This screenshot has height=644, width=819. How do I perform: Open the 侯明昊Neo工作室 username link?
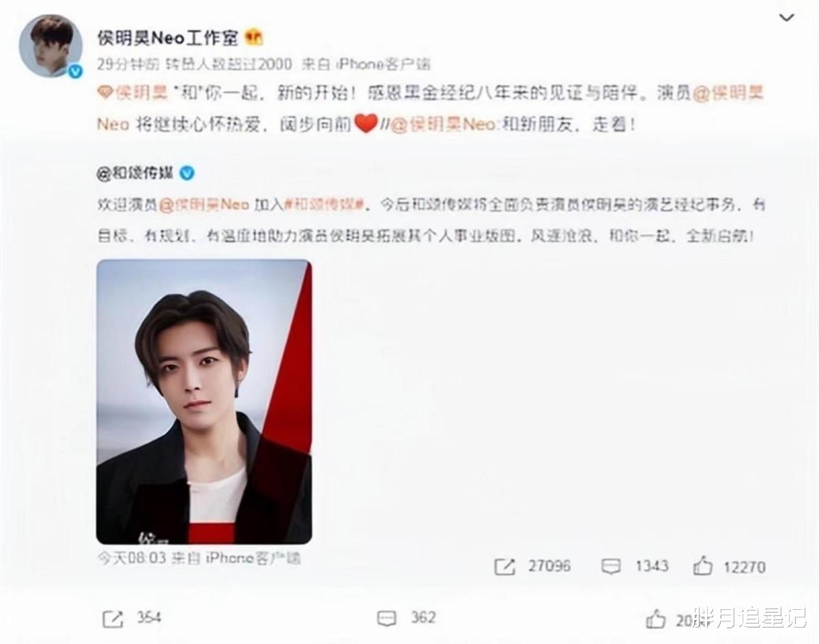[168, 38]
